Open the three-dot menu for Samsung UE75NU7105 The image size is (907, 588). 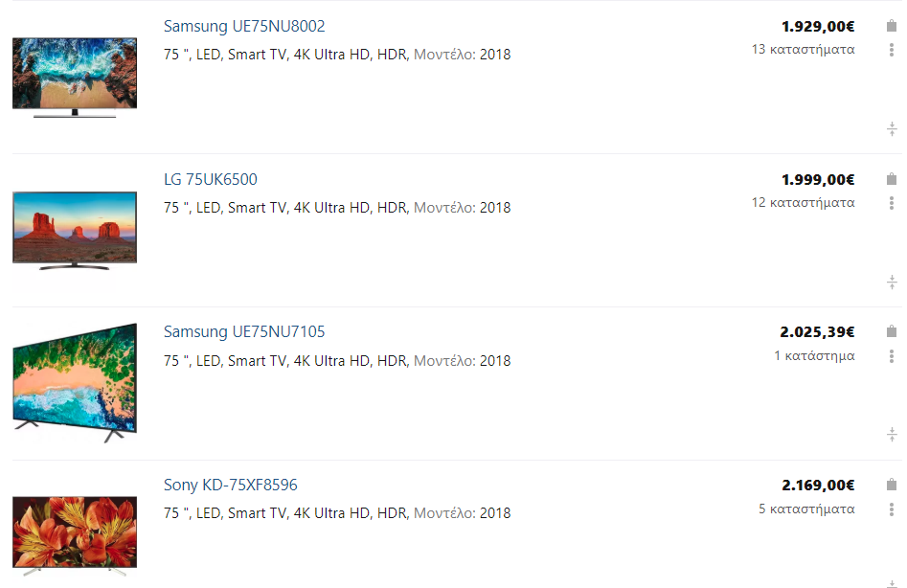click(x=891, y=356)
